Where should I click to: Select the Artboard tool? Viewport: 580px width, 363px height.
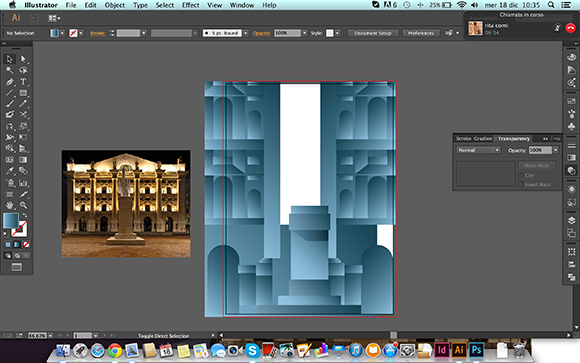(10, 194)
